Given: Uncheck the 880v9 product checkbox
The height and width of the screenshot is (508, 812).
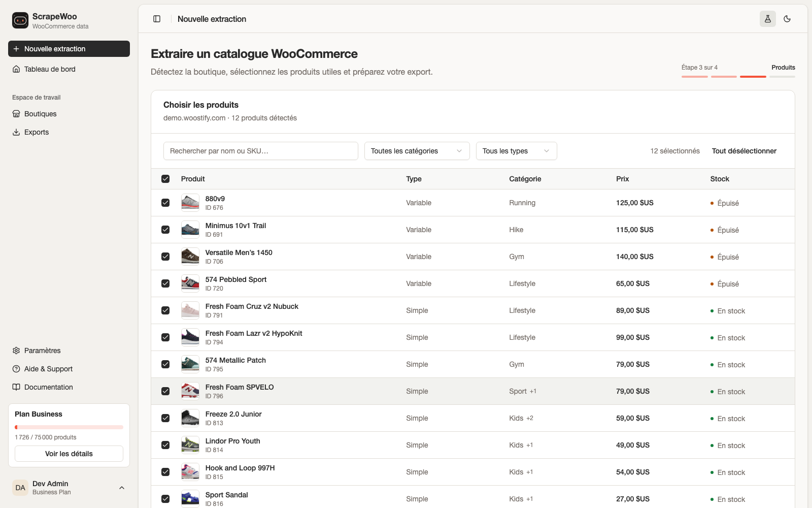Looking at the screenshot, I should [x=165, y=203].
